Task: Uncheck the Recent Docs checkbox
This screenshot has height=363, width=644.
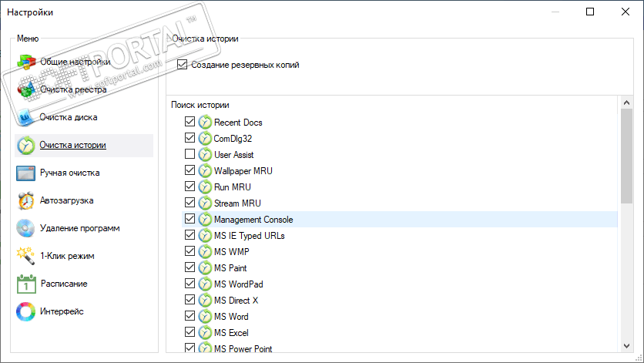Action: click(x=190, y=123)
